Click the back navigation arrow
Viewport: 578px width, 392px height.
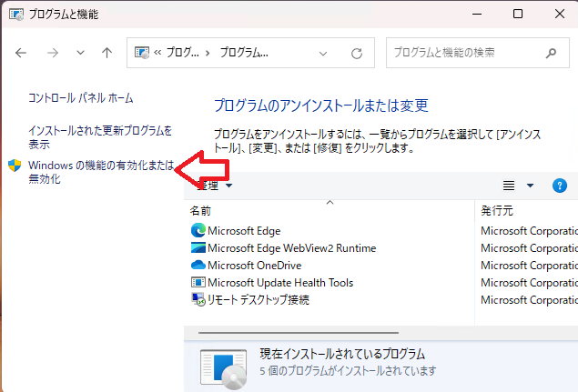pyautogui.click(x=22, y=53)
